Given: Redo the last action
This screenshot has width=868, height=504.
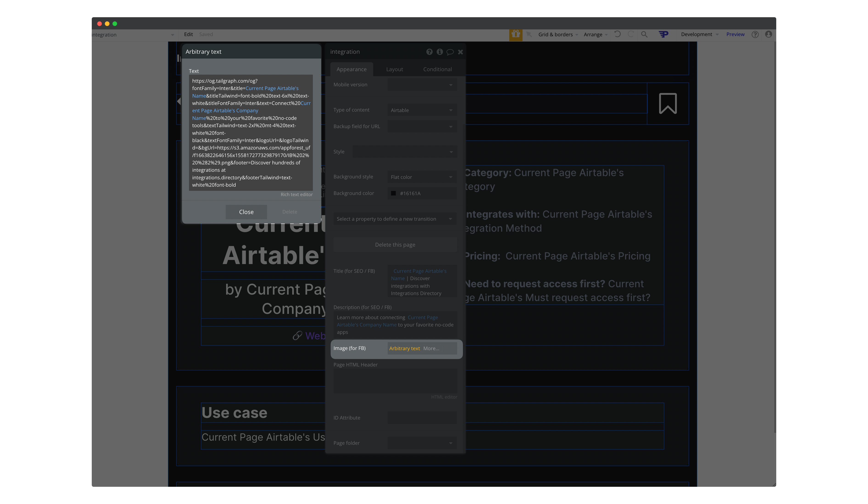Looking at the screenshot, I should [631, 34].
